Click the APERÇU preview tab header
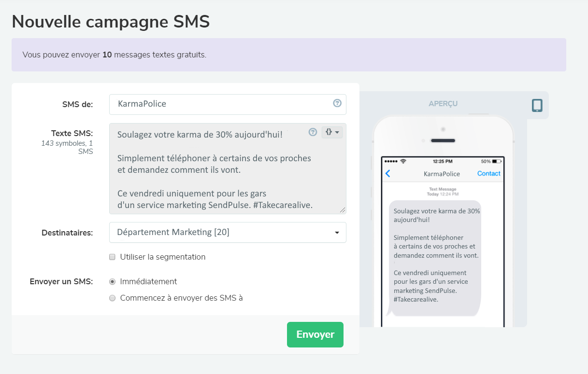Screen dimensions: 588x374 point(443,104)
